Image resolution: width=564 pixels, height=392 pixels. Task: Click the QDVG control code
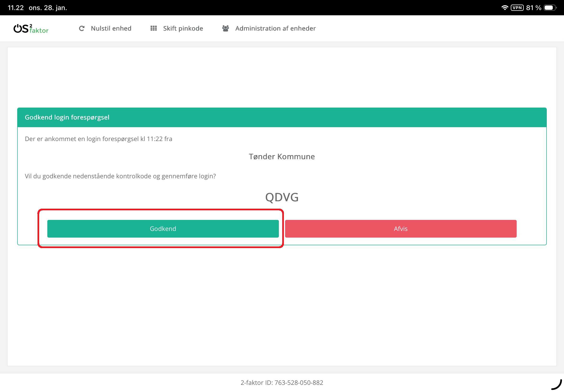click(x=282, y=197)
